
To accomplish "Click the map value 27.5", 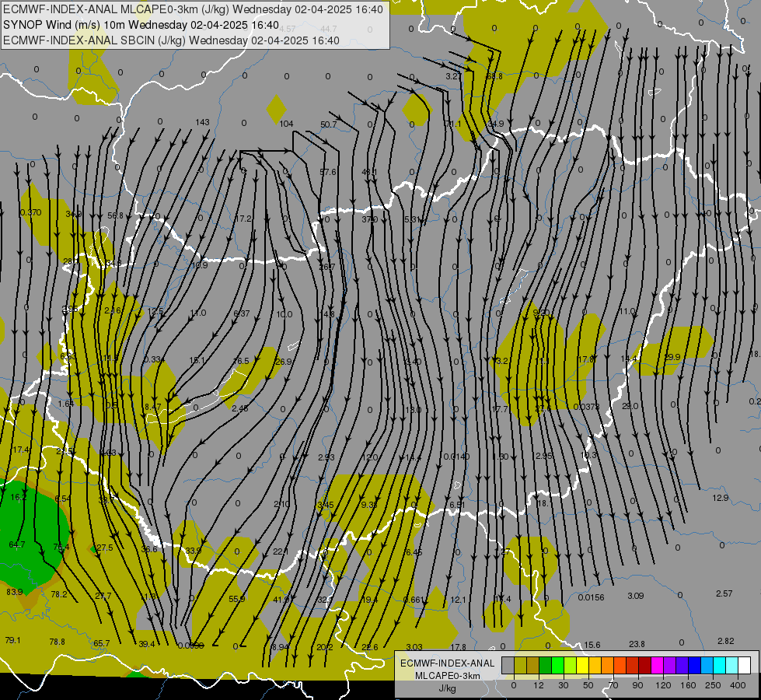I will [105, 548].
